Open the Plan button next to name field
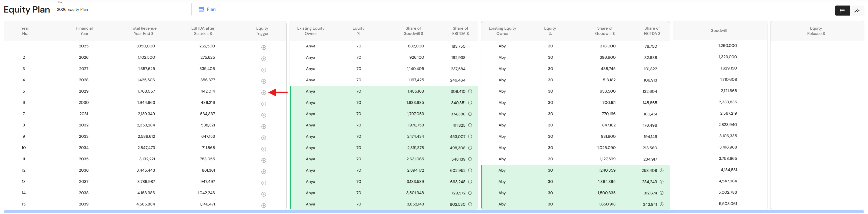868x214 pixels. click(x=207, y=10)
